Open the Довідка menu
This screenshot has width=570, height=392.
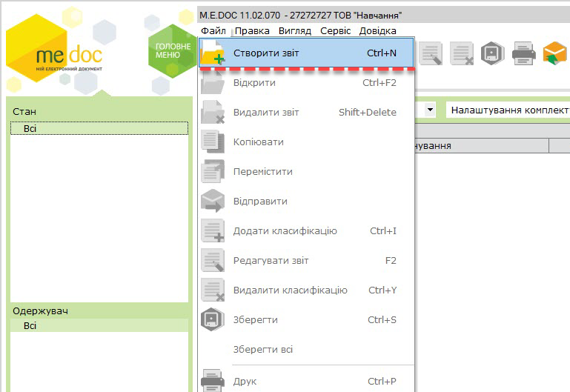(377, 31)
